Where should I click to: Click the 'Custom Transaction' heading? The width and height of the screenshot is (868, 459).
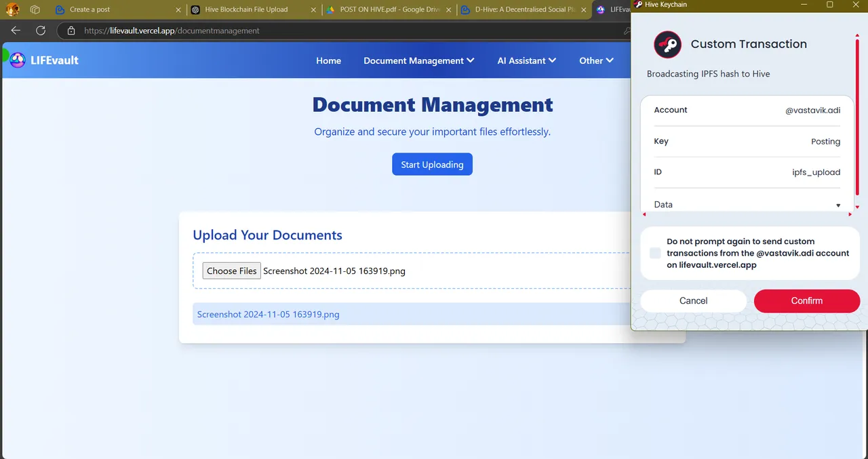point(749,44)
